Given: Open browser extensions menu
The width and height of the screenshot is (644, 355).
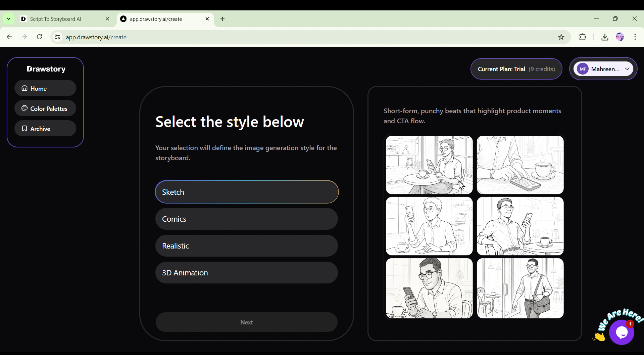Looking at the screenshot, I should coord(583,37).
